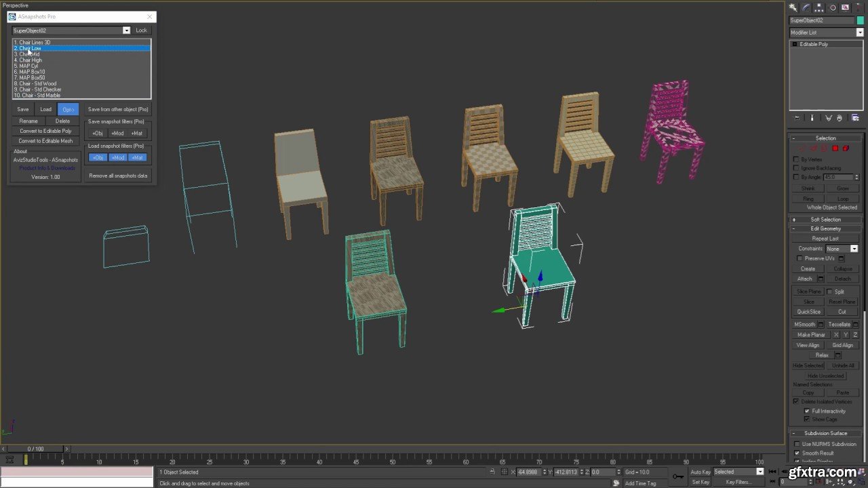
Task: Click the object color swatch beside SuperObject02
Action: [x=860, y=20]
